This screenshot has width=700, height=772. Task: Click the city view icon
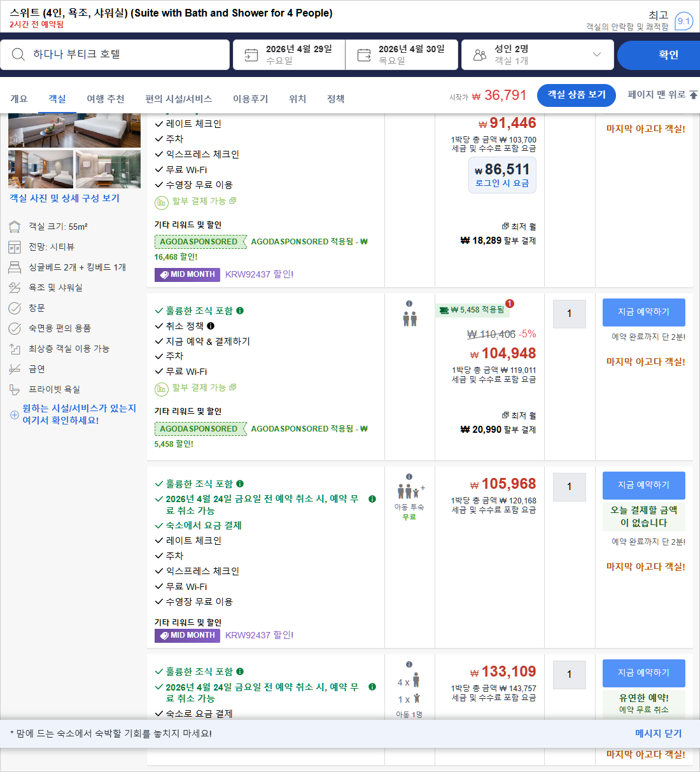click(x=15, y=247)
